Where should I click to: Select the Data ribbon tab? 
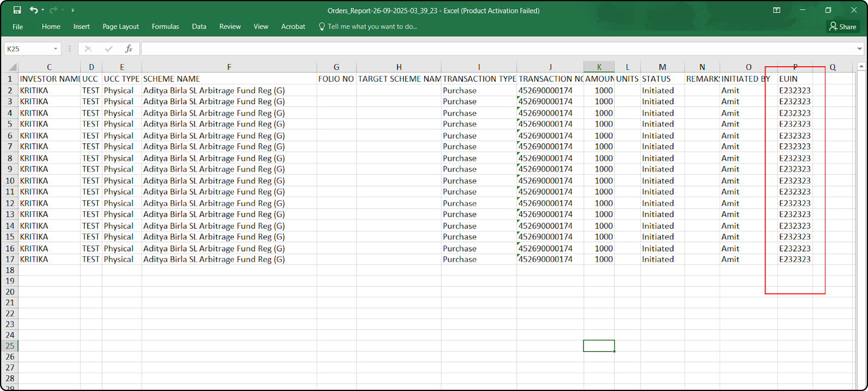pos(199,27)
